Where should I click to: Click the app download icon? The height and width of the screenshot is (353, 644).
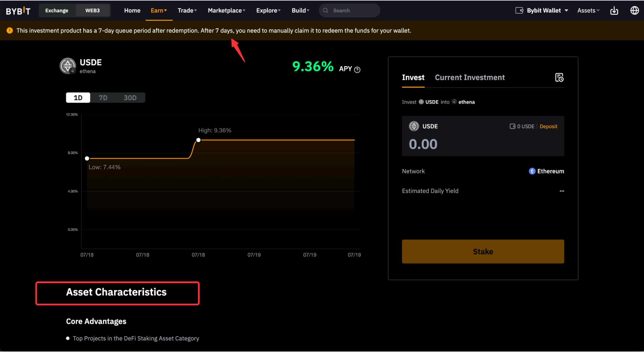pyautogui.click(x=614, y=11)
